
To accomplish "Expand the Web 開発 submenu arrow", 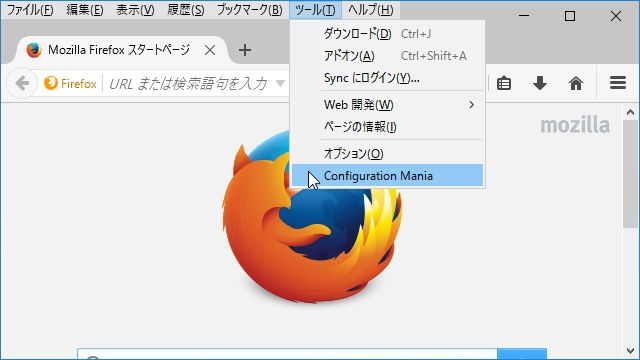I will [471, 105].
